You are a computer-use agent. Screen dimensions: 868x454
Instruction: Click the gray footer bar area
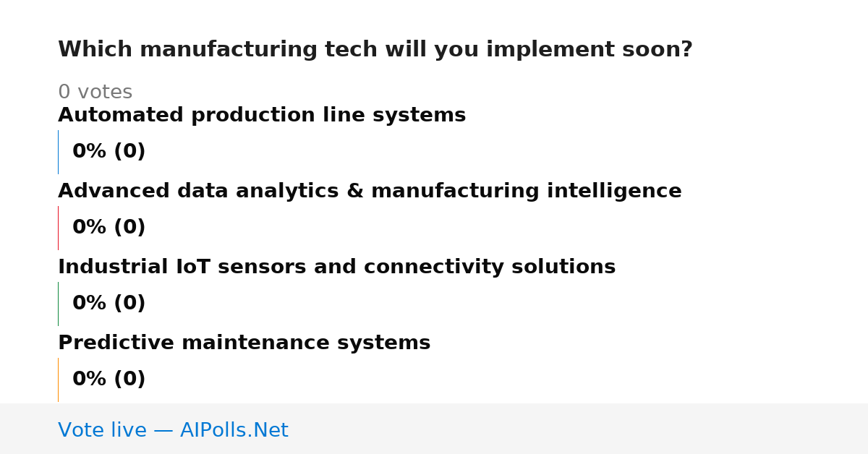[x=434, y=429]
